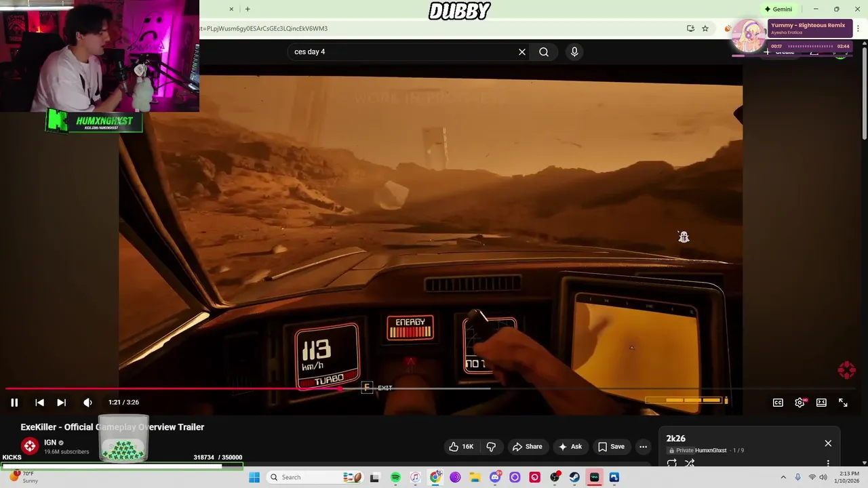This screenshot has width=868, height=488.
Task: Switch video to theater mode
Action: 821,402
